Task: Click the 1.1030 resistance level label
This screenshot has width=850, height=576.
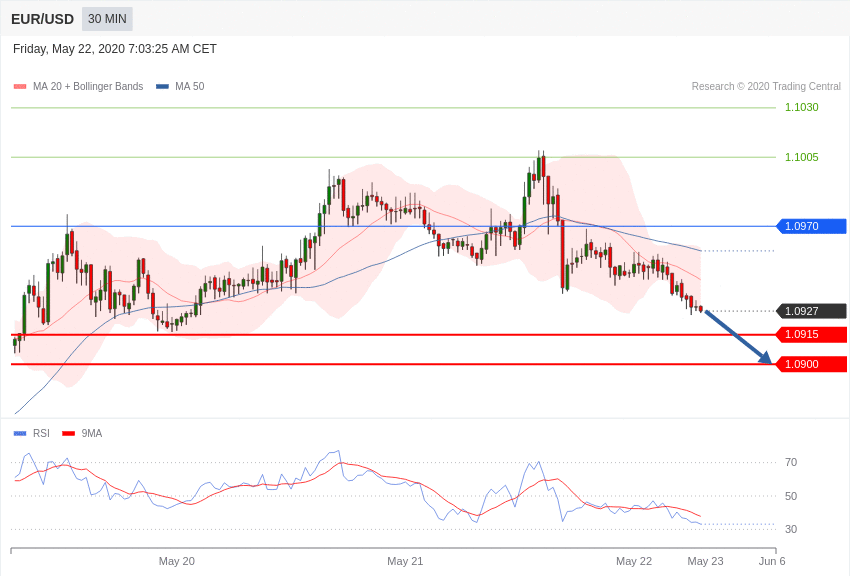Action: tap(802, 107)
